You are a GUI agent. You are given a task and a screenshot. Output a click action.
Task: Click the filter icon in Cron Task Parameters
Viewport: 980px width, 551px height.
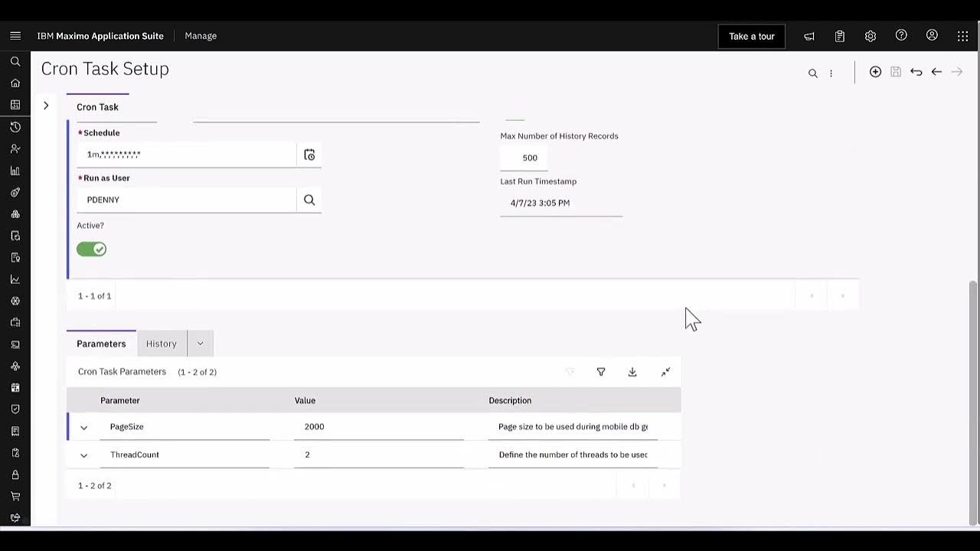click(601, 372)
